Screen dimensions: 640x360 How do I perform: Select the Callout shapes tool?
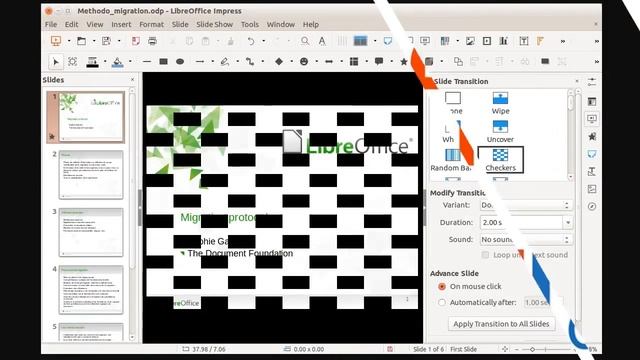click(379, 62)
